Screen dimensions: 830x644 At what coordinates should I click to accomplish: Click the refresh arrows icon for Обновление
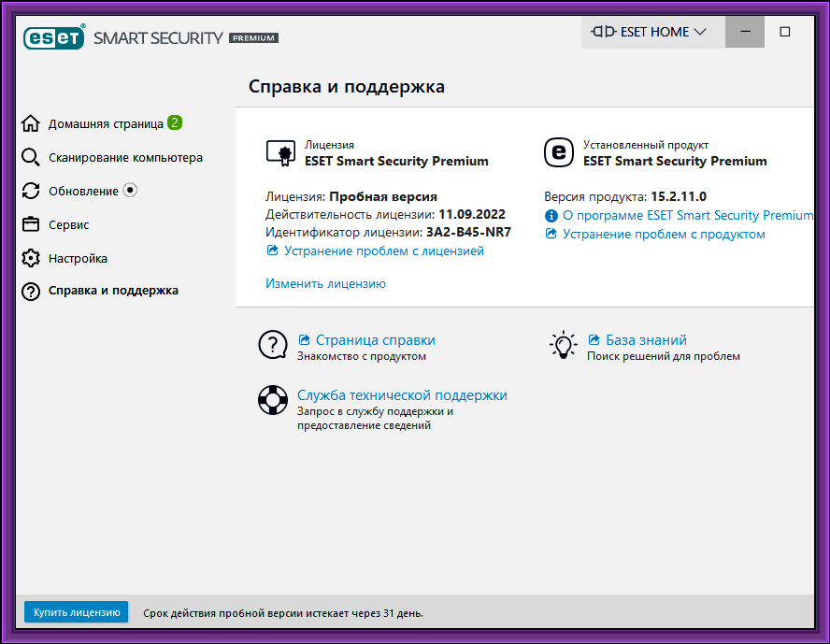coord(31,191)
